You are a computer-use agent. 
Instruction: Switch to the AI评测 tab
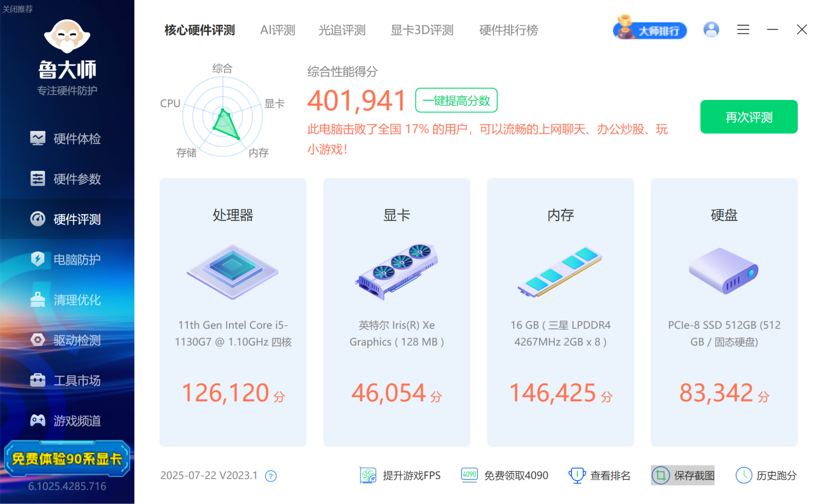pos(278,30)
